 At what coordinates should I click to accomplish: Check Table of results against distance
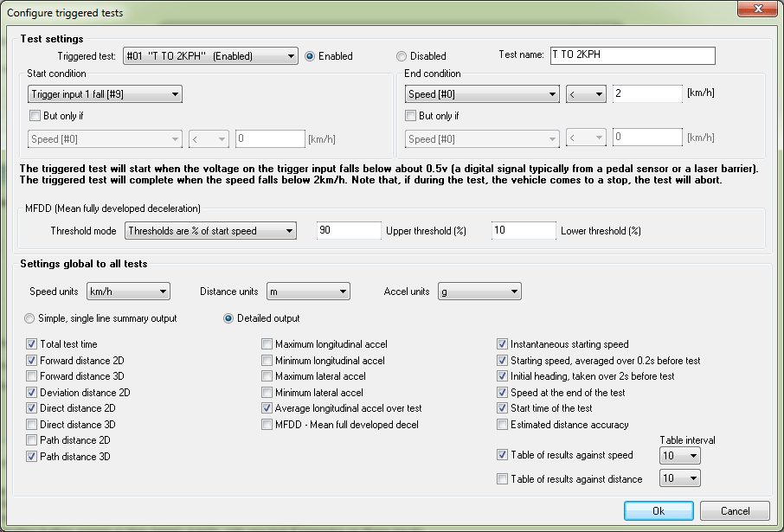click(503, 479)
